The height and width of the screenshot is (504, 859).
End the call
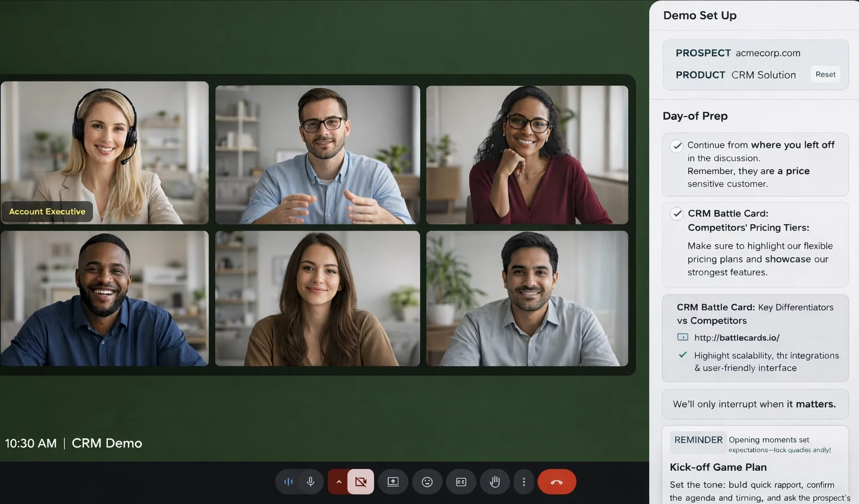pyautogui.click(x=557, y=482)
